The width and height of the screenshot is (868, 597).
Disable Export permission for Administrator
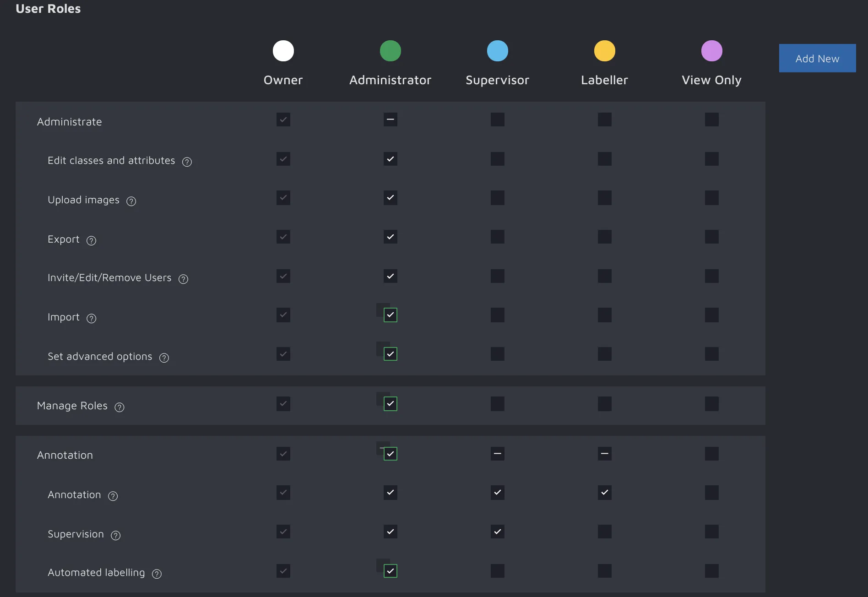click(x=390, y=237)
